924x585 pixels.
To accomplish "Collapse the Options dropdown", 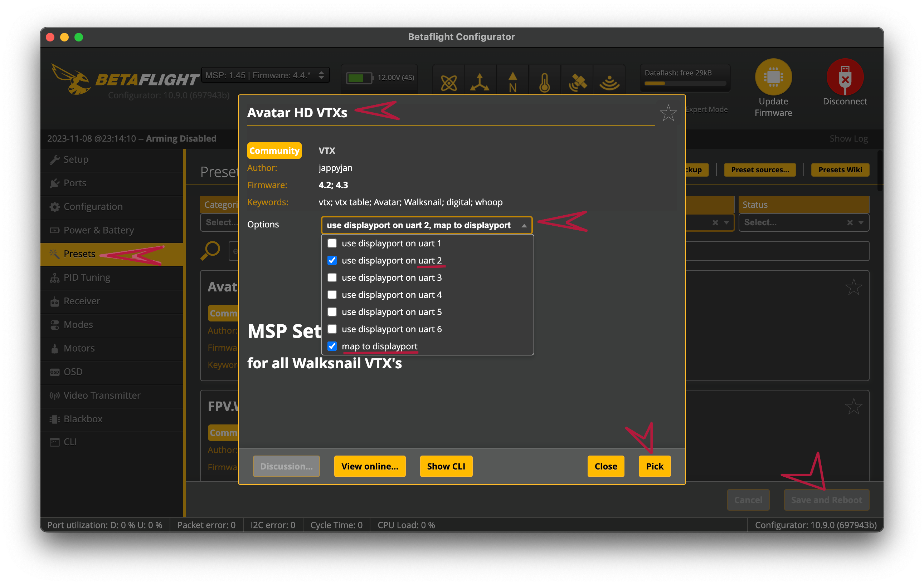I will (427, 225).
